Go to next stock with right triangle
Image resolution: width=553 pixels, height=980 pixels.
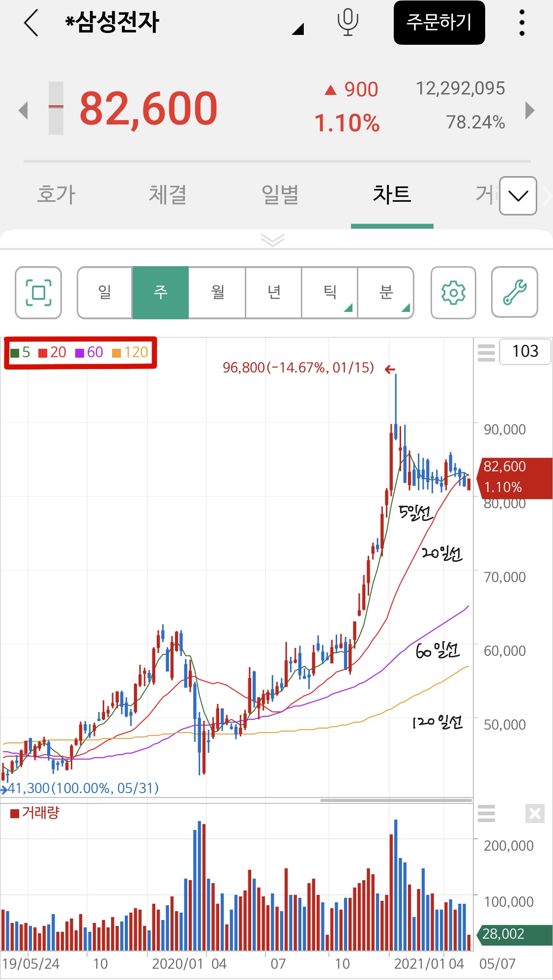point(529,110)
